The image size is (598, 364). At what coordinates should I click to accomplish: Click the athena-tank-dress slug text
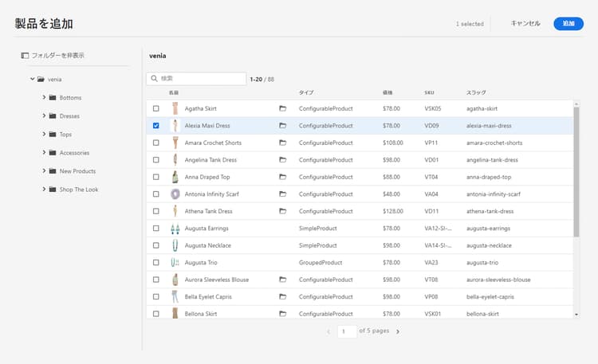point(490,211)
